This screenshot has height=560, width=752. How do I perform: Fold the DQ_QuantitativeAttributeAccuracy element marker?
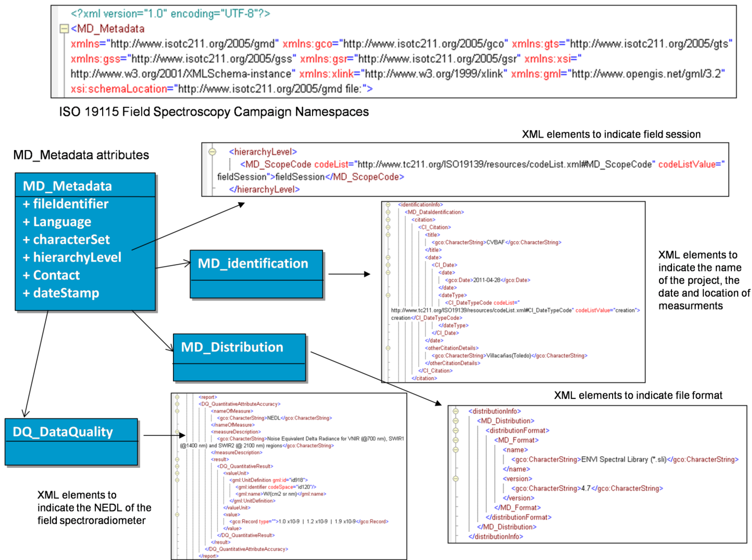177,404
